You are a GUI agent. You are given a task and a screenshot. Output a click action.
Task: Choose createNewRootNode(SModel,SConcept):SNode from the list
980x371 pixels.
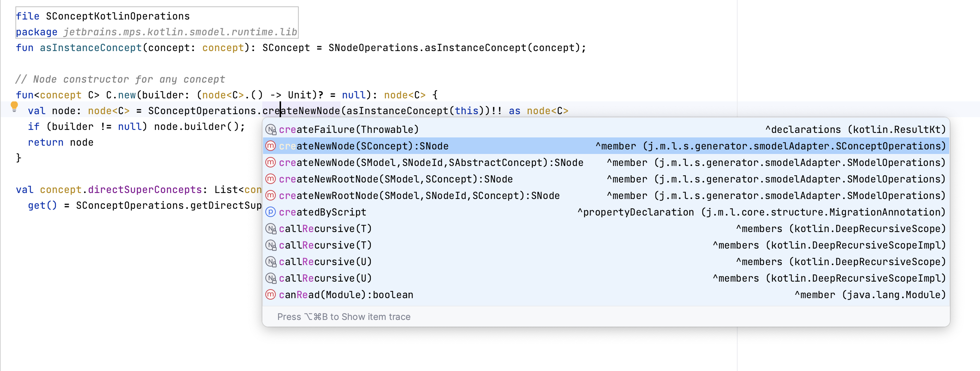(x=396, y=179)
